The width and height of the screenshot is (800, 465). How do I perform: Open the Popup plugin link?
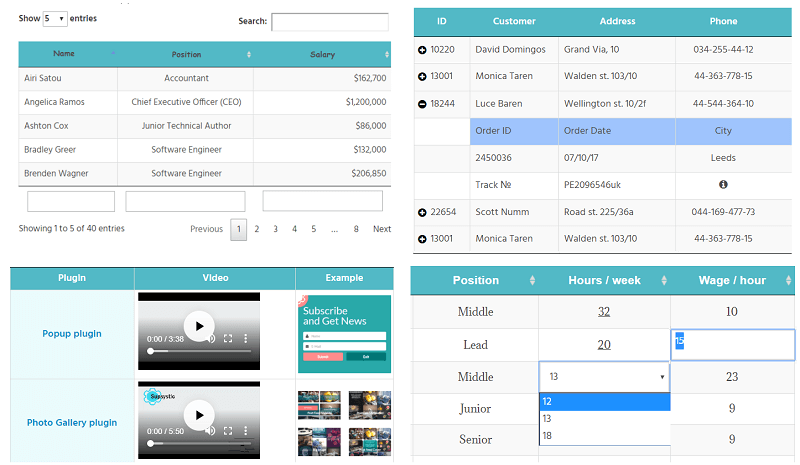tap(72, 334)
